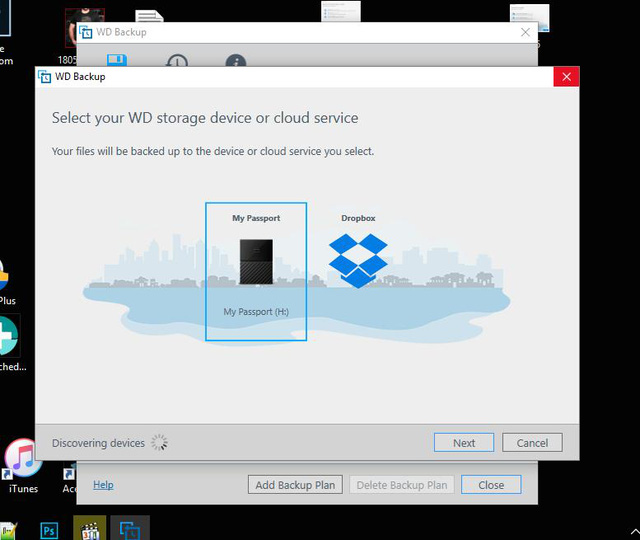Open iTunes desktop shortcut
640x540 pixels.
[x=23, y=466]
